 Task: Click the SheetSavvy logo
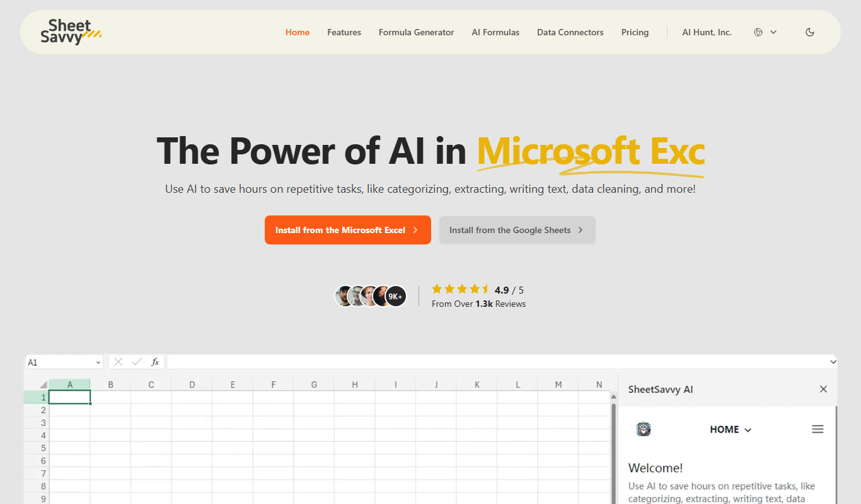pyautogui.click(x=71, y=32)
